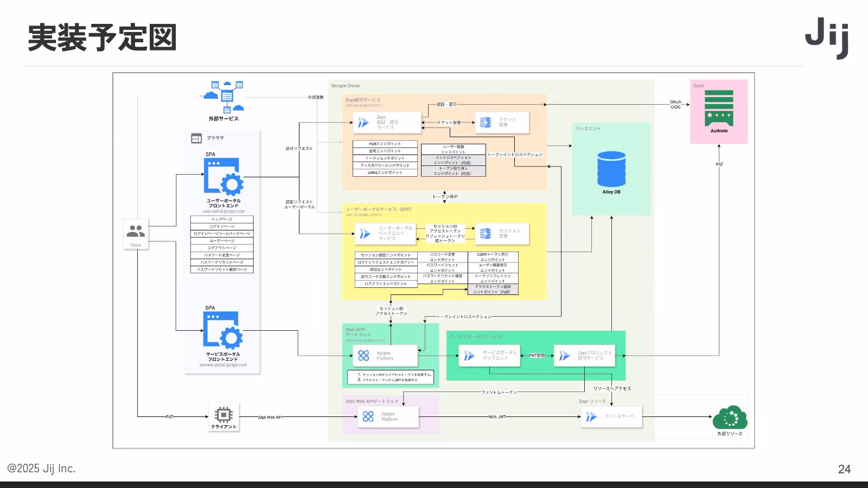Click the "ログアウトエンドポイント" cell
868x488 pixels.
point(386,284)
